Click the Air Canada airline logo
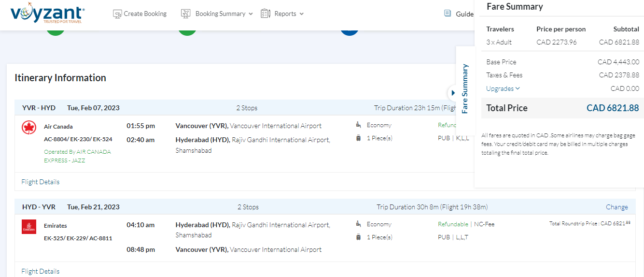Screen dimensions: 644x277 tap(29, 128)
